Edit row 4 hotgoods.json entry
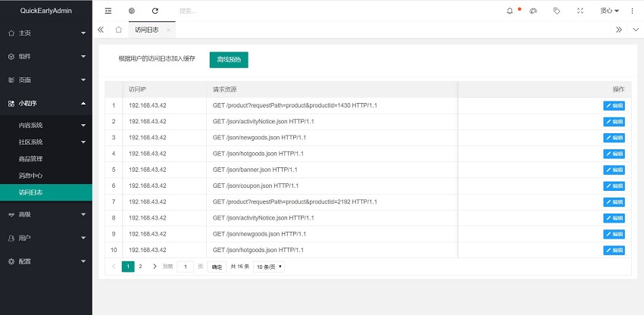This screenshot has height=315, width=644. click(x=614, y=154)
